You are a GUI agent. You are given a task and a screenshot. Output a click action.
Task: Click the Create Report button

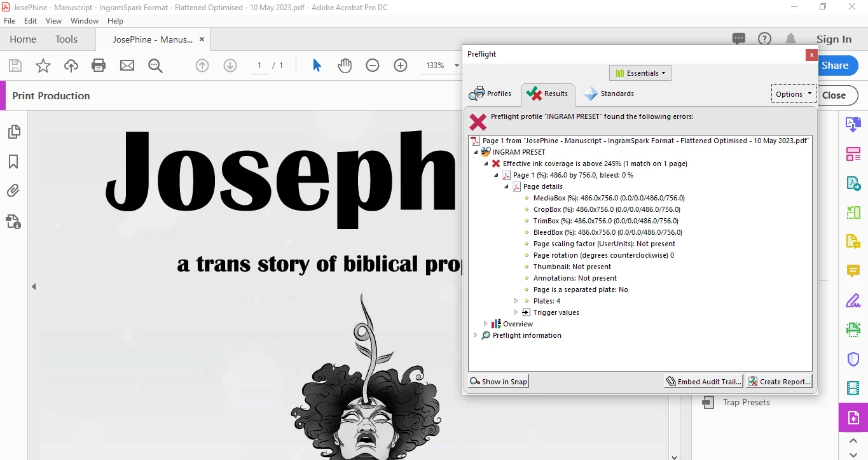[779, 382]
